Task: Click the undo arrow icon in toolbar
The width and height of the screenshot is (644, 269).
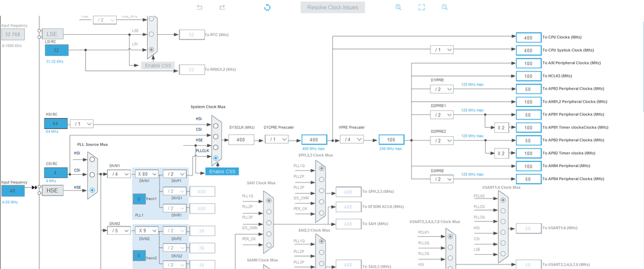Action: coord(199,7)
